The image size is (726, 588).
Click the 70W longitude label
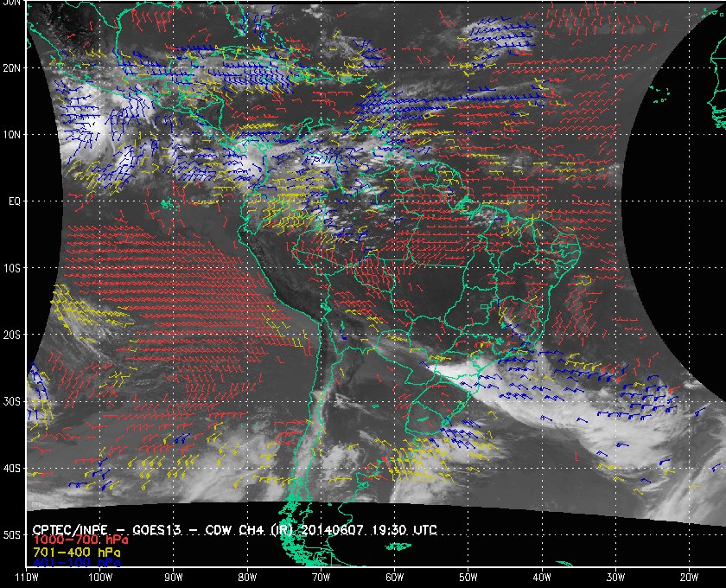pyautogui.click(x=321, y=578)
